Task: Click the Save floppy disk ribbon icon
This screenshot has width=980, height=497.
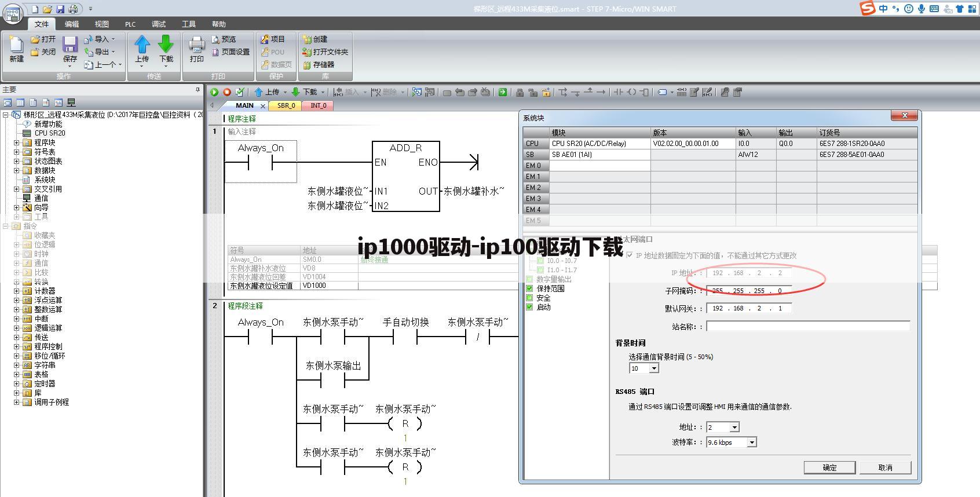Action: coord(70,45)
